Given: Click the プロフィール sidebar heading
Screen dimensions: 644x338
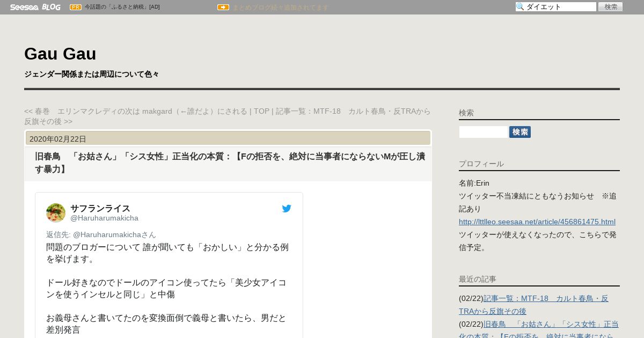Looking at the screenshot, I should [x=481, y=164].
